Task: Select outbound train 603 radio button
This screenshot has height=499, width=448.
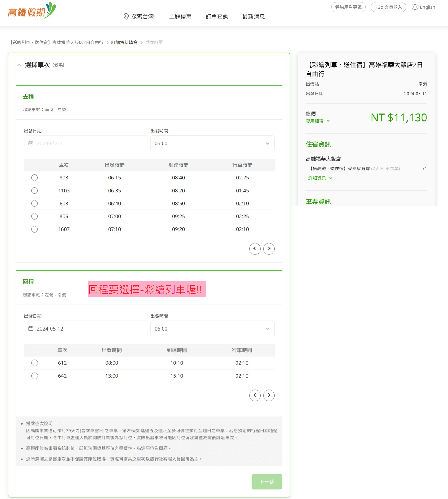Action: pos(35,203)
